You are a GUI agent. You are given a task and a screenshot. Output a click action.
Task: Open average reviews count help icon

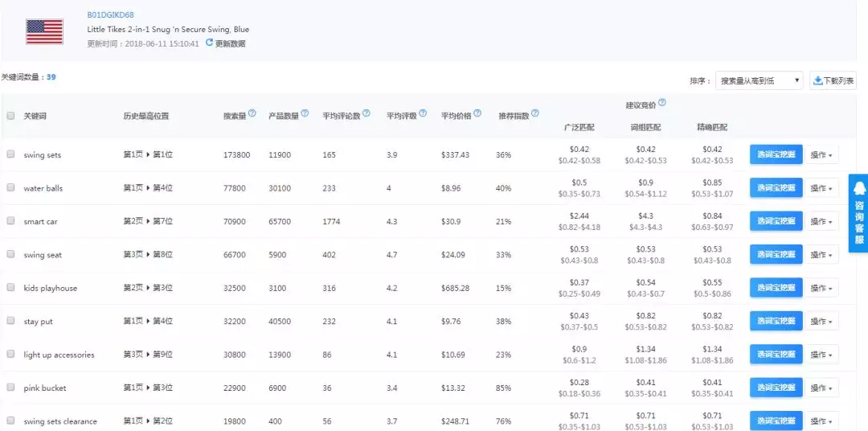(x=366, y=113)
